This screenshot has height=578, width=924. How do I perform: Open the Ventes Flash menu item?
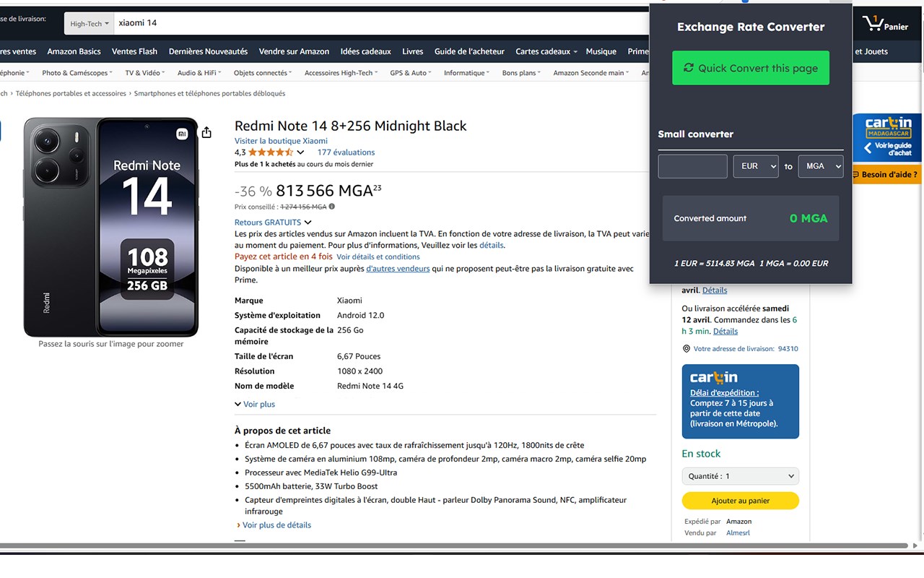pyautogui.click(x=134, y=51)
